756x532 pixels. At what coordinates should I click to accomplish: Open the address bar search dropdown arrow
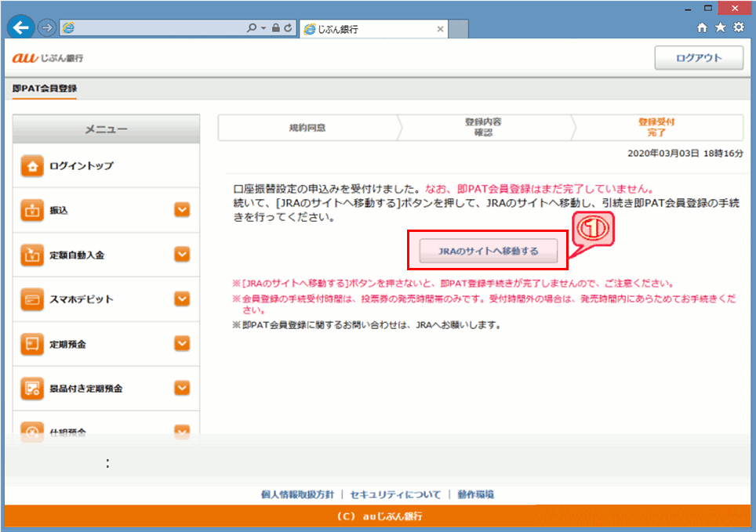click(x=264, y=28)
